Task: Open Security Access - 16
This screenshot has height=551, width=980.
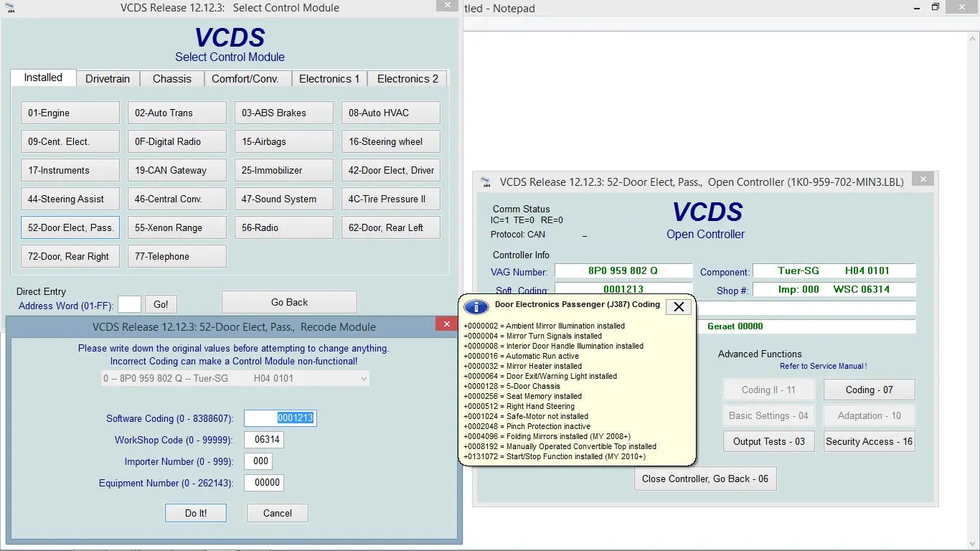Action: pyautogui.click(x=869, y=441)
